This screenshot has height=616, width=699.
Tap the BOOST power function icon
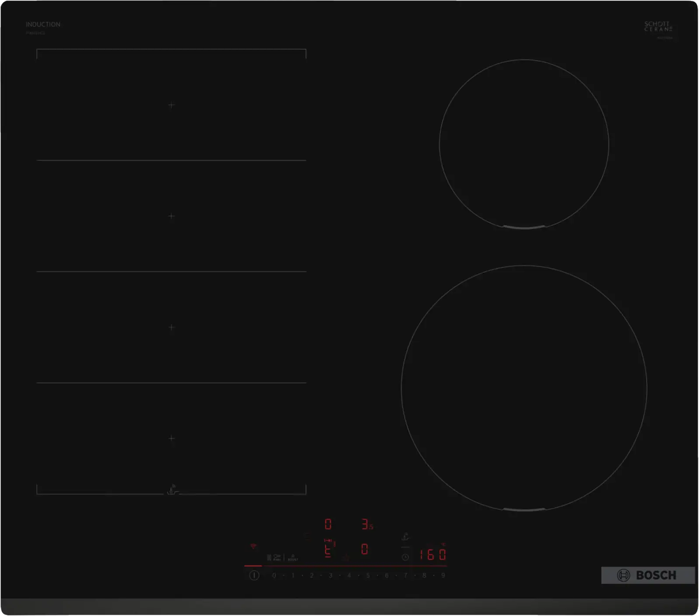pyautogui.click(x=293, y=557)
